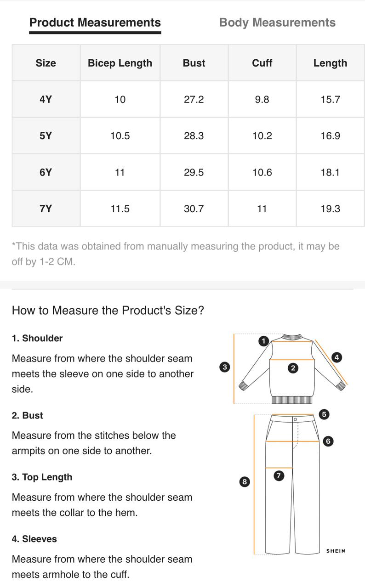Select the 5Y size row header
Viewport: 365px width, 588px height.
pyautogui.click(x=46, y=136)
